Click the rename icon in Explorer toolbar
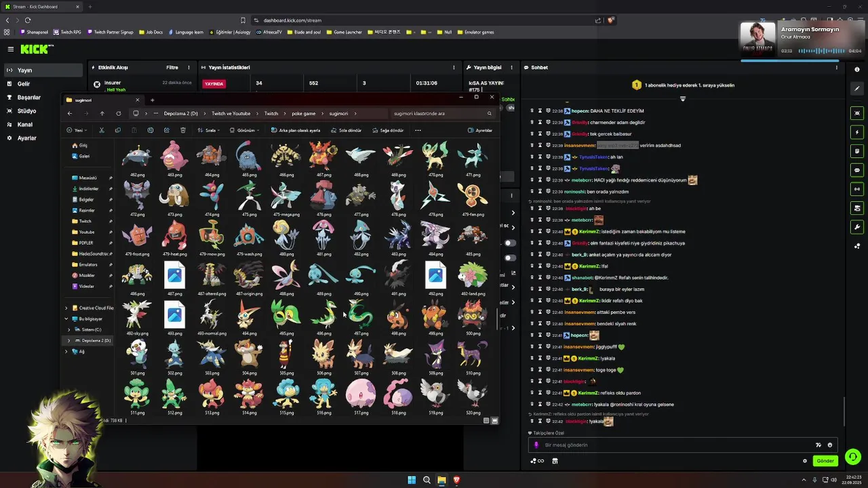 click(x=151, y=130)
